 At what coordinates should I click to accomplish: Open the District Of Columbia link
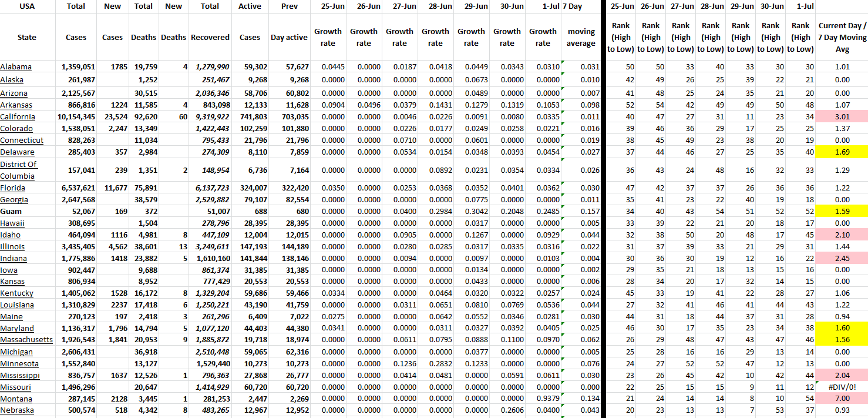(x=19, y=170)
